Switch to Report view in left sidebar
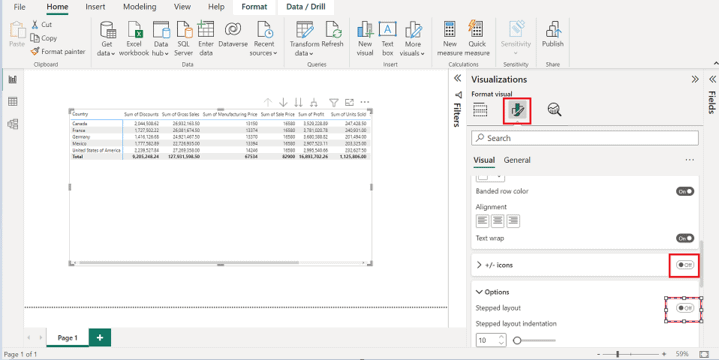719x360 pixels. (13, 80)
